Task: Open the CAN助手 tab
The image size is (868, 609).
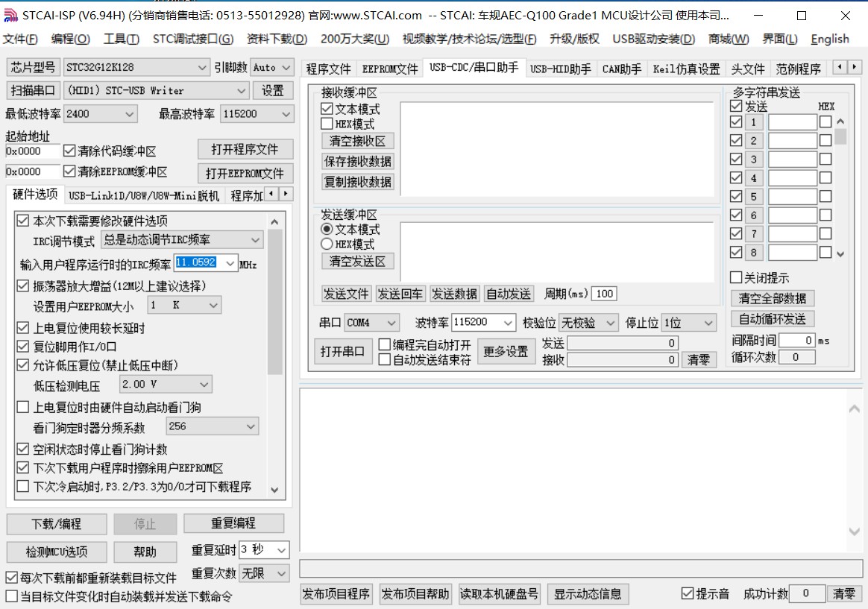Action: click(622, 69)
